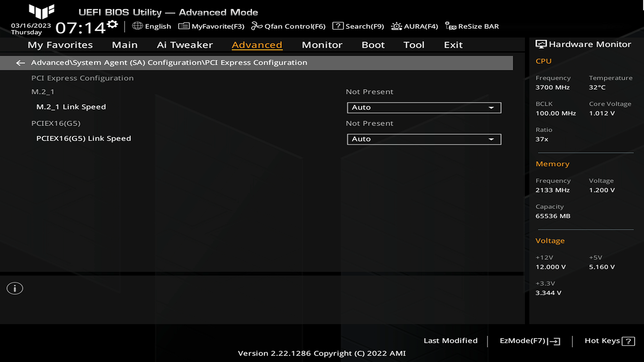The width and height of the screenshot is (644, 362).
Task: Click the globe language icon
Action: (x=137, y=26)
